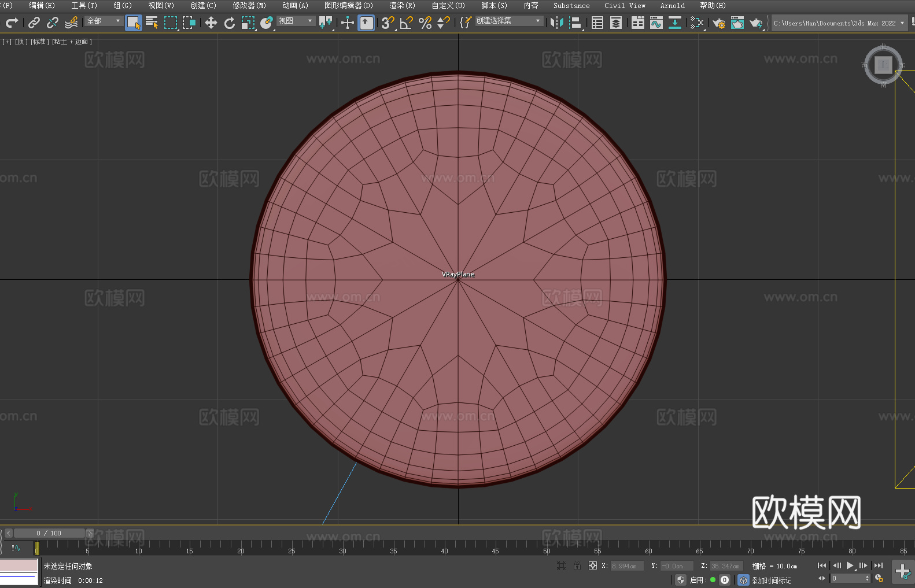Toggle the Percent Snap button
The height and width of the screenshot is (588, 915).
point(425,23)
